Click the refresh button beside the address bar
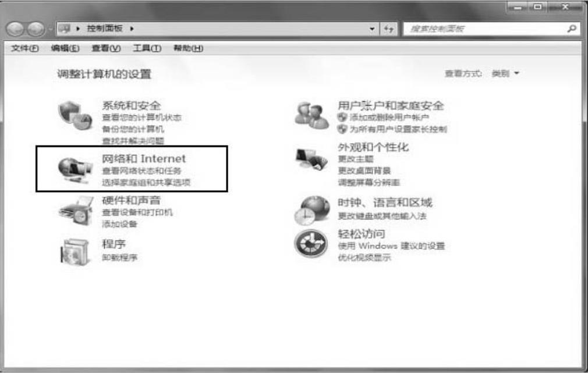This screenshot has height=373, width=588. (389, 29)
